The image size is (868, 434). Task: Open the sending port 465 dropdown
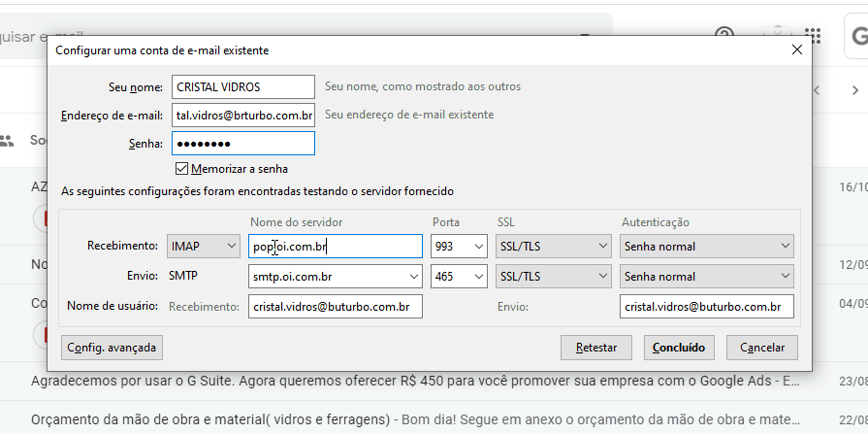click(459, 277)
